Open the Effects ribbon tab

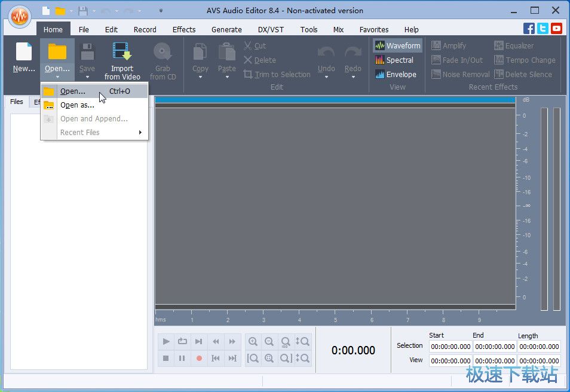(184, 29)
